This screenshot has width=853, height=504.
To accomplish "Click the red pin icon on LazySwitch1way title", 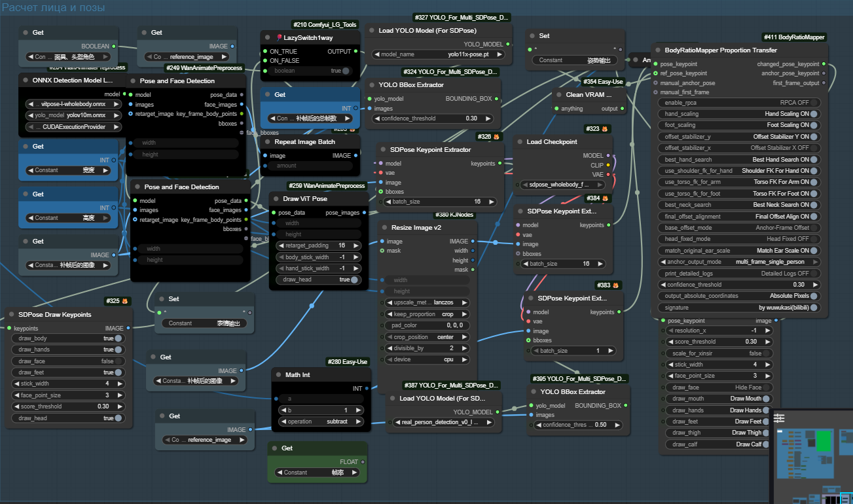I will click(x=279, y=38).
